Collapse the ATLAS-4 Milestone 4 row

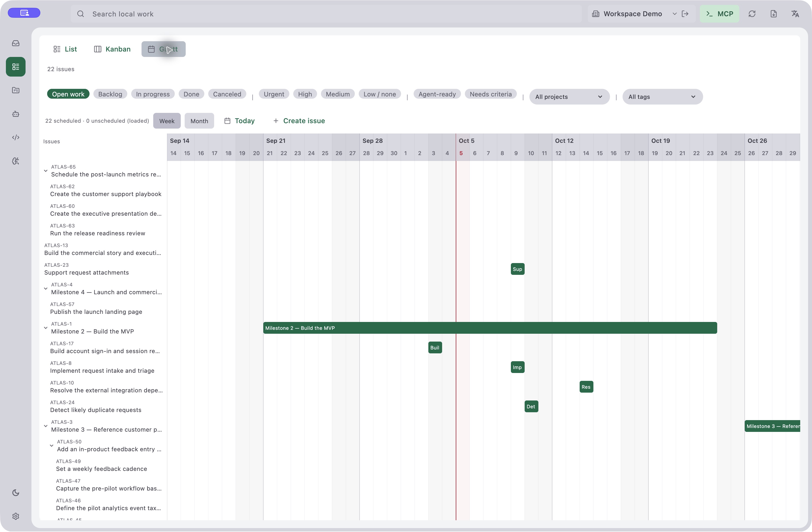(x=46, y=289)
